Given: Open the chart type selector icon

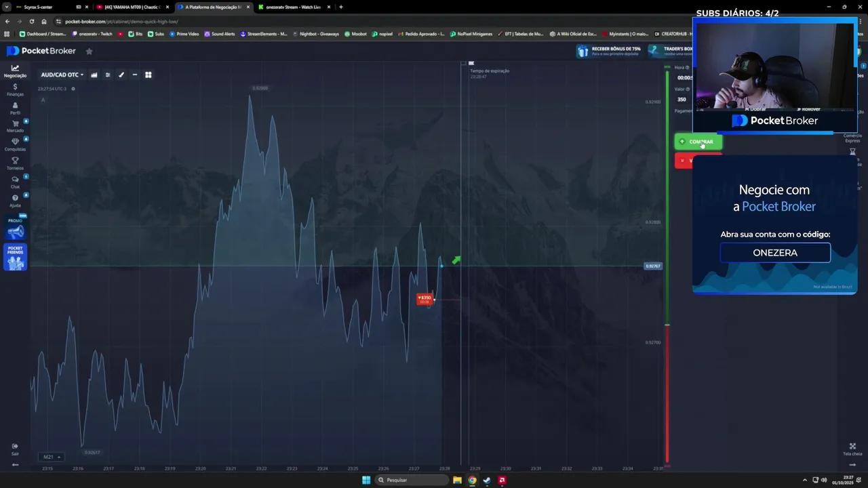Looking at the screenshot, I should (94, 75).
